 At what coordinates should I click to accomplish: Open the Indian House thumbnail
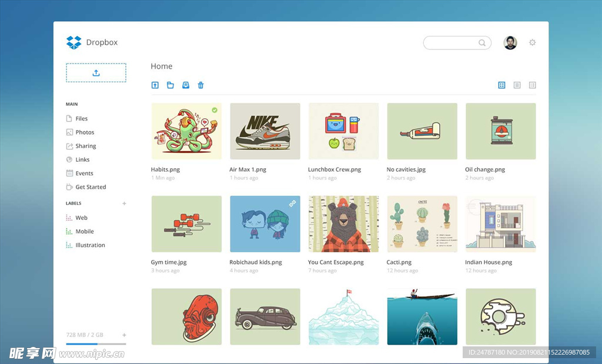tap(501, 224)
